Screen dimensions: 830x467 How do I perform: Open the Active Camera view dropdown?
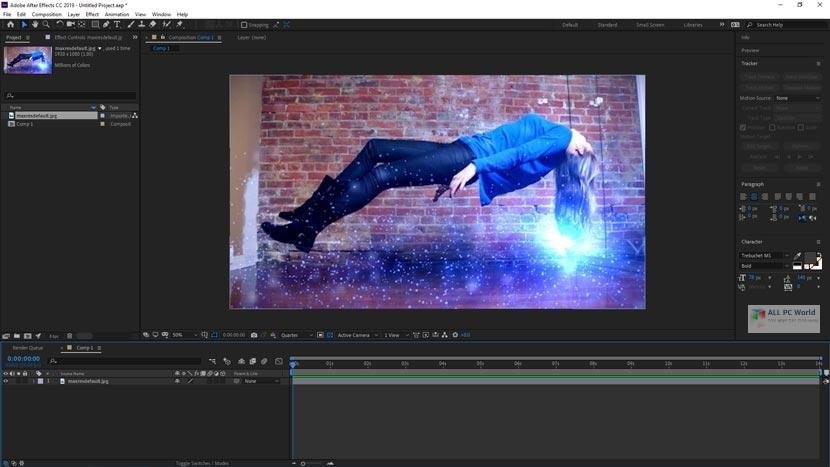pos(357,335)
